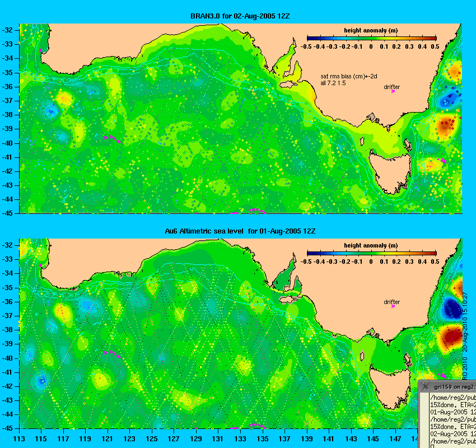Image resolution: width=476 pixels, height=448 pixels.
Task: Click the '0.5' tick label on the BRAN3.0 colorbar
Action: click(x=435, y=46)
